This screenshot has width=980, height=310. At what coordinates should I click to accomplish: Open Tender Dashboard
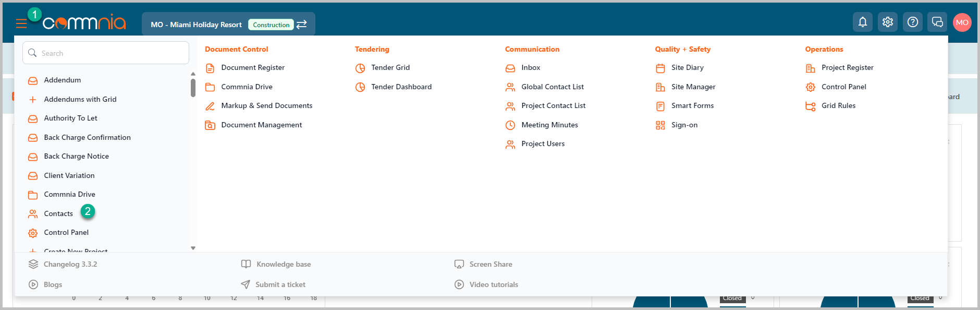coord(401,87)
